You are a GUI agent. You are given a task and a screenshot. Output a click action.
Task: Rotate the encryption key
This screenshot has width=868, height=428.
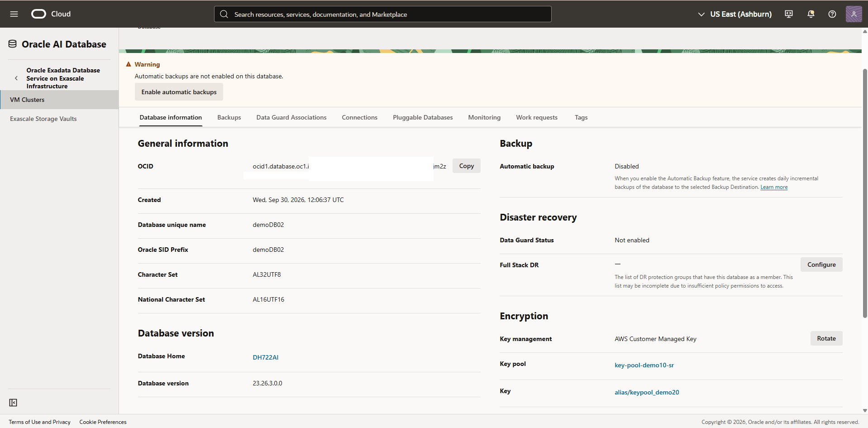click(x=826, y=338)
